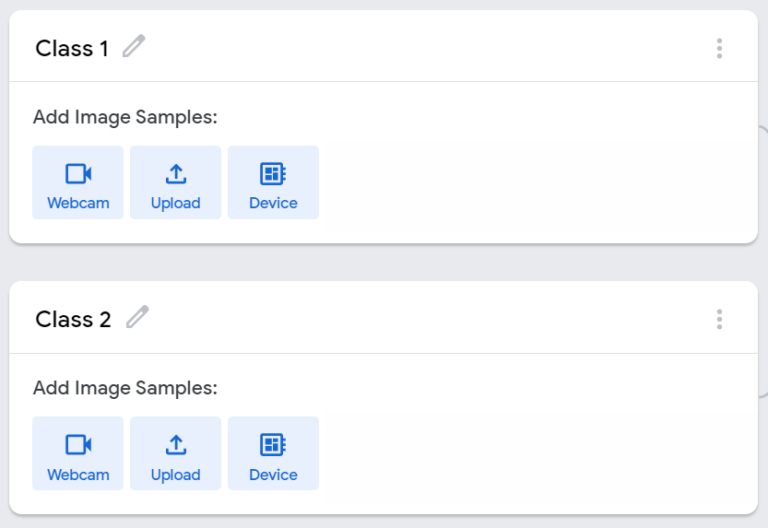This screenshot has height=528, width=768.
Task: Click the Upload text label in Class 2
Action: 176,475
